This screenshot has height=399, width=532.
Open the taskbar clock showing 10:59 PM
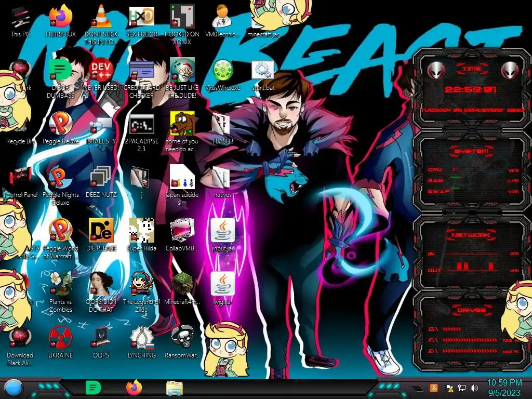click(x=504, y=388)
